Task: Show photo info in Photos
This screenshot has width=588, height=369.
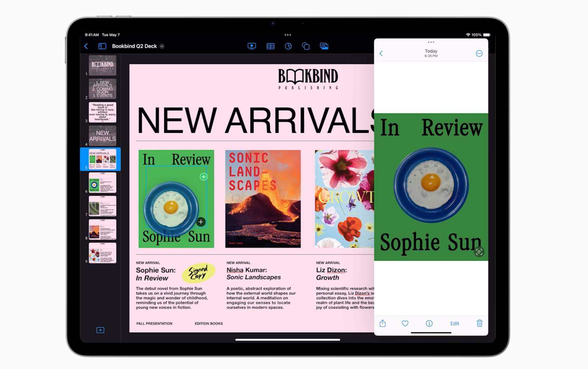Action: point(429,323)
